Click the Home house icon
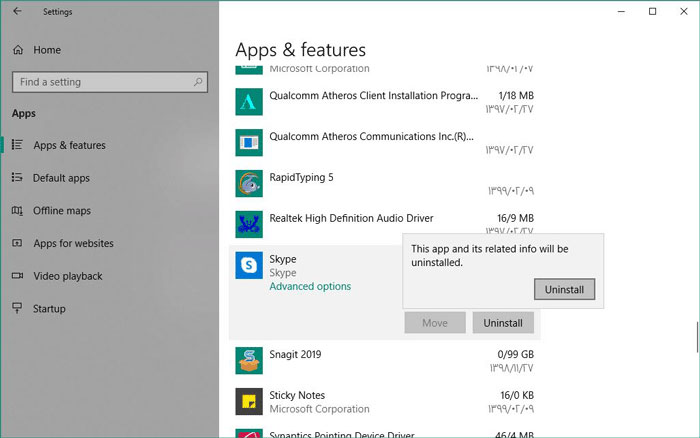 [x=18, y=50]
